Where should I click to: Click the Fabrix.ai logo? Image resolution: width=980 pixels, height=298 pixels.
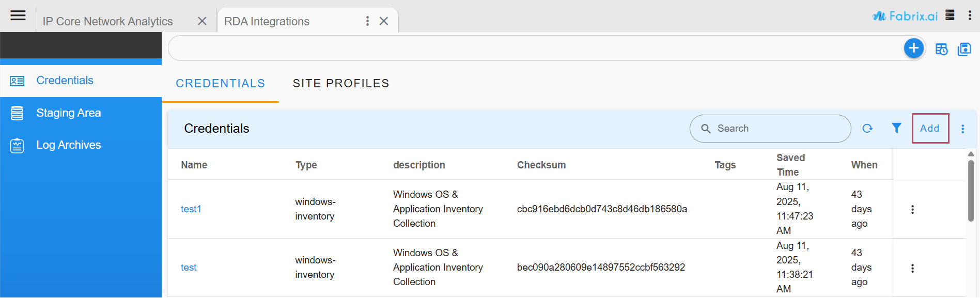coord(905,16)
